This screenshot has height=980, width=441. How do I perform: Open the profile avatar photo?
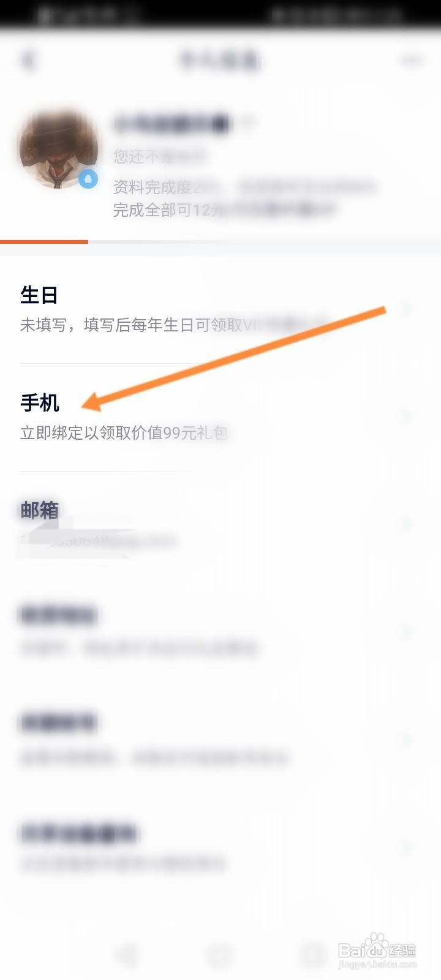click(59, 149)
